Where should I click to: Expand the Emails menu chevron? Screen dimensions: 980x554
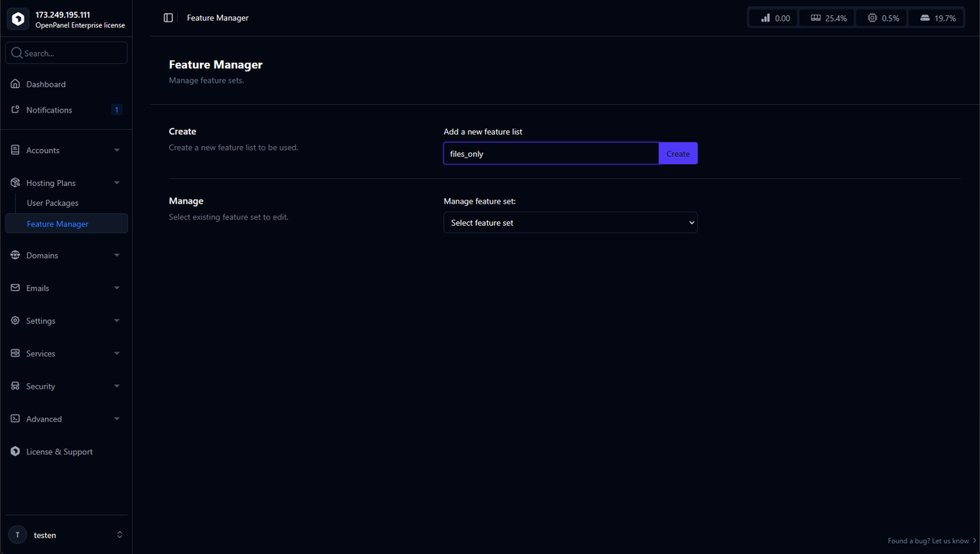(117, 288)
